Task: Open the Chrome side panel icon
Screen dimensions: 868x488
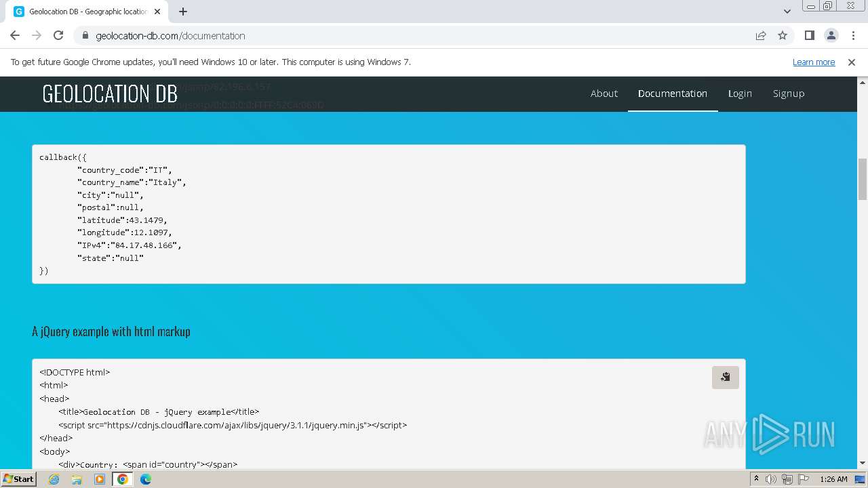Action: click(810, 35)
